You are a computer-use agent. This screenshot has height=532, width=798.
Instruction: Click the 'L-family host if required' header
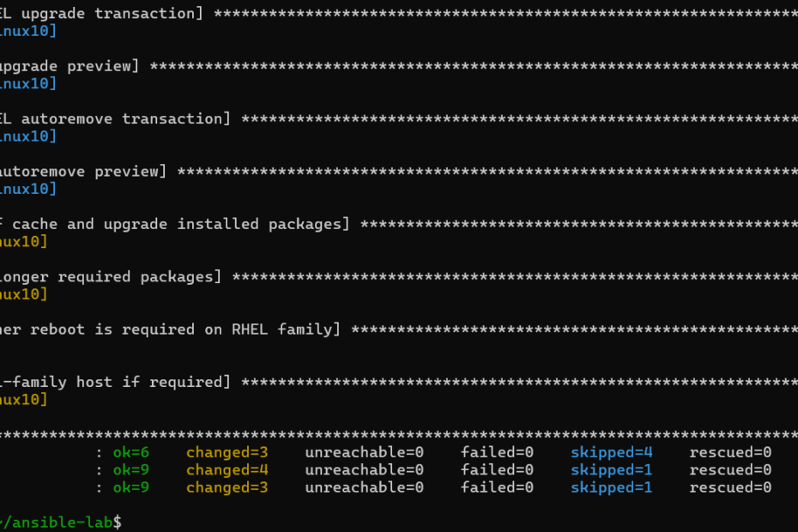[113, 382]
